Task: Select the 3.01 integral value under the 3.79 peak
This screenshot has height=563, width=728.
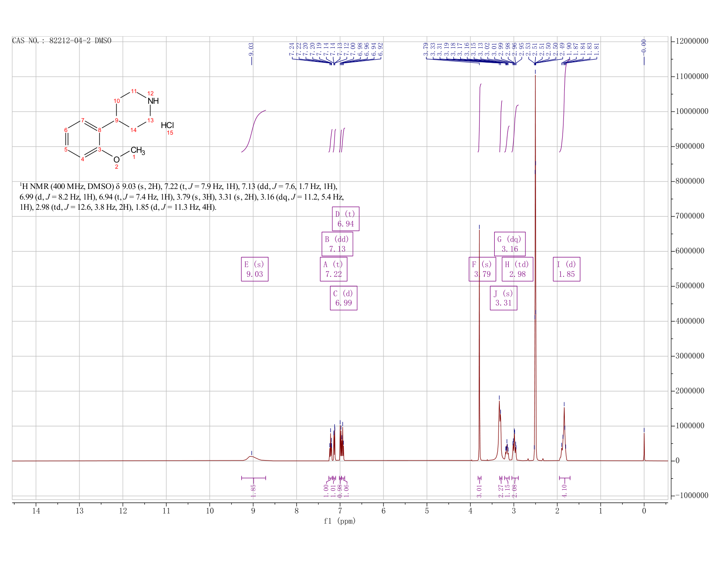Action: pyautogui.click(x=480, y=490)
